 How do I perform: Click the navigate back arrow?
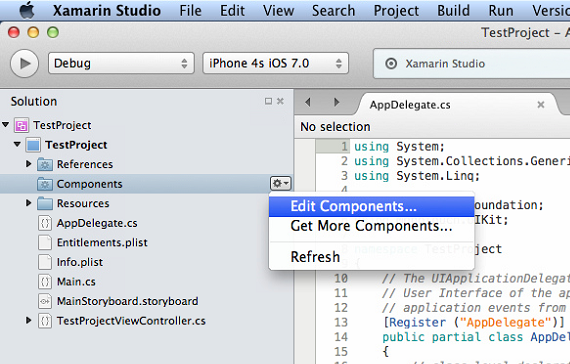308,102
